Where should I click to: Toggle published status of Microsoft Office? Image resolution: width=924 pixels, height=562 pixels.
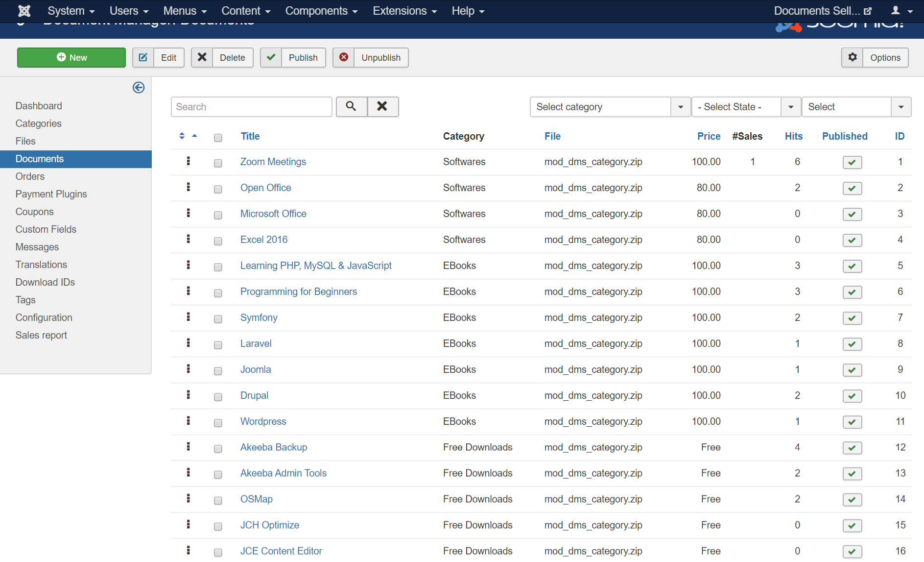click(852, 214)
